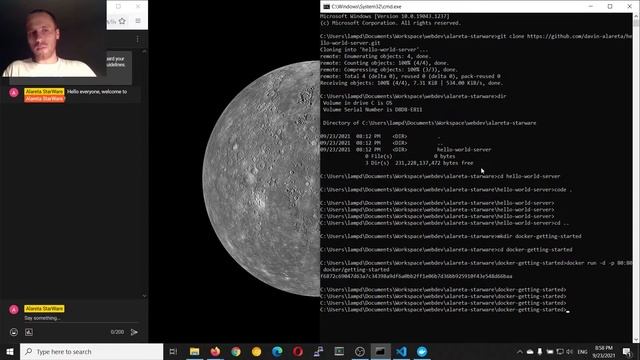Image resolution: width=640 pixels, height=360 pixels.
Task: Open the Windows notification center
Action: click(627, 351)
